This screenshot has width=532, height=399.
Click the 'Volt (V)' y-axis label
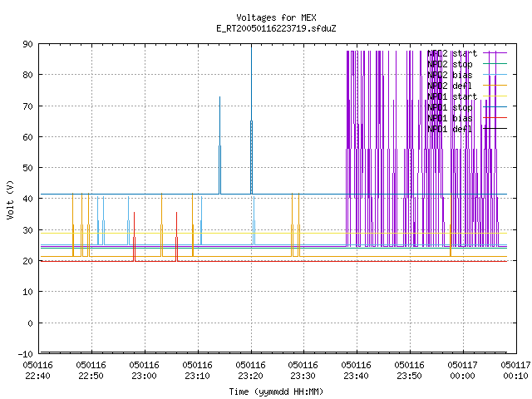10,199
